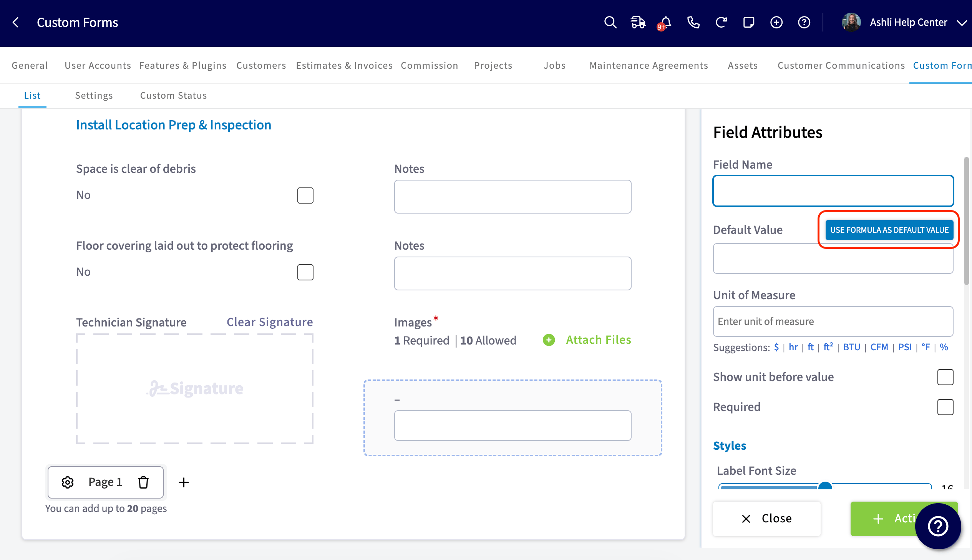Switch to the Settings sub-tab

click(94, 95)
